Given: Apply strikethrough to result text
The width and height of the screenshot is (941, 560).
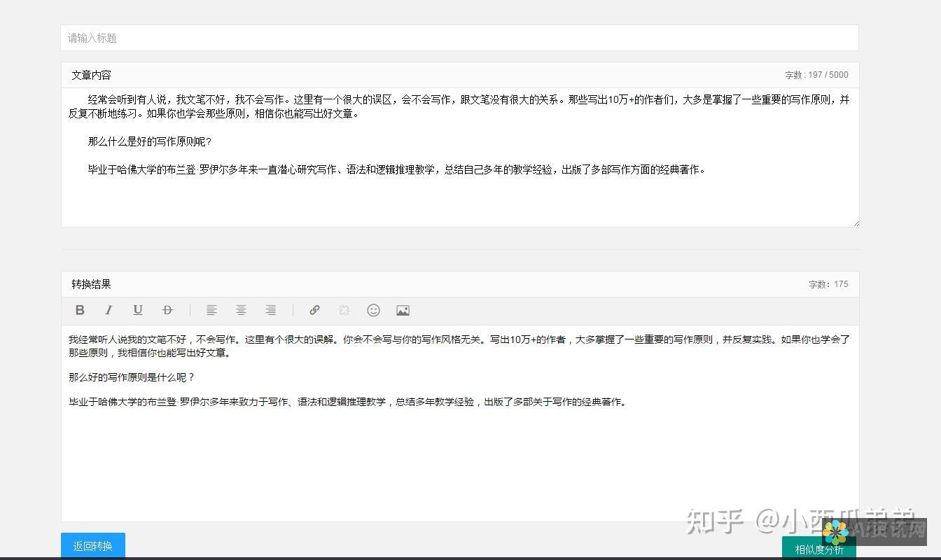Looking at the screenshot, I should 167,310.
